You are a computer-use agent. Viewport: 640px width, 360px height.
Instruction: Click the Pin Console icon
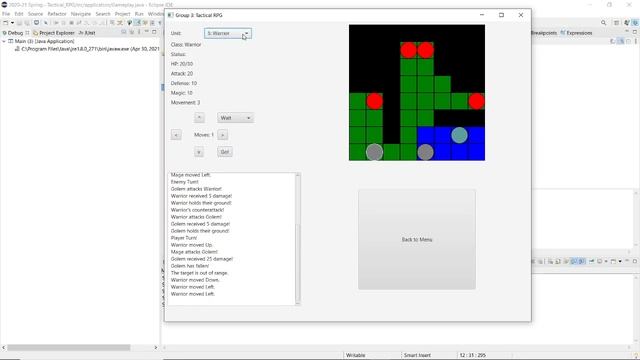(x=591, y=261)
